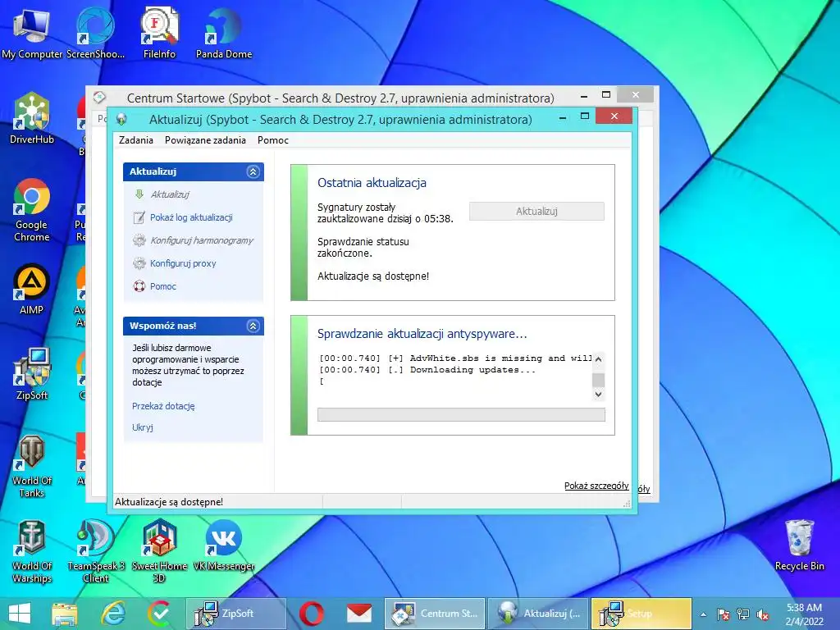Collapse the Wspomóż nas! sidebar panel
The width and height of the screenshot is (840, 630).
253,326
